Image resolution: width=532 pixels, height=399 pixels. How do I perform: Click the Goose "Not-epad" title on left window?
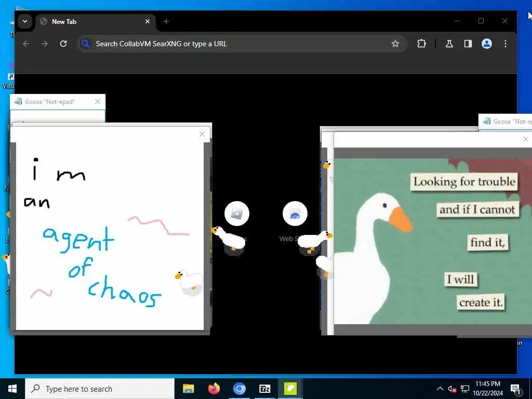click(50, 102)
